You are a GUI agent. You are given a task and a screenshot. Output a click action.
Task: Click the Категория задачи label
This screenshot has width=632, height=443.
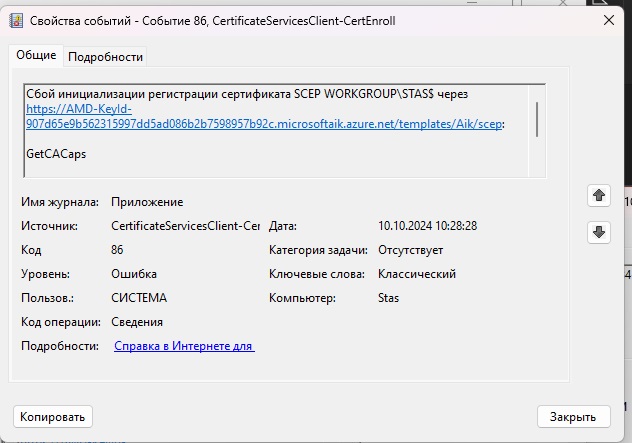(x=318, y=250)
